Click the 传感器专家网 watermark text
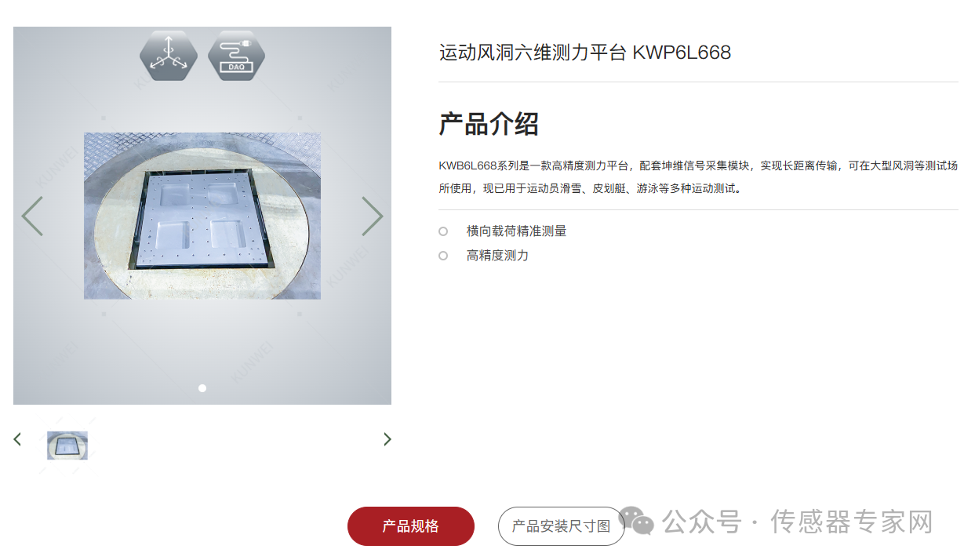Image resolution: width=964 pixels, height=560 pixels. point(852,522)
